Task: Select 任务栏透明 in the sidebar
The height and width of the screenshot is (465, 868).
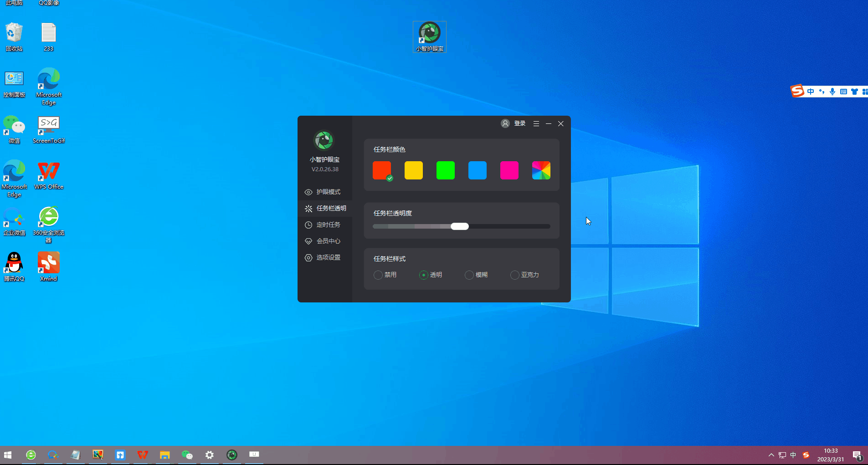Action: point(331,208)
